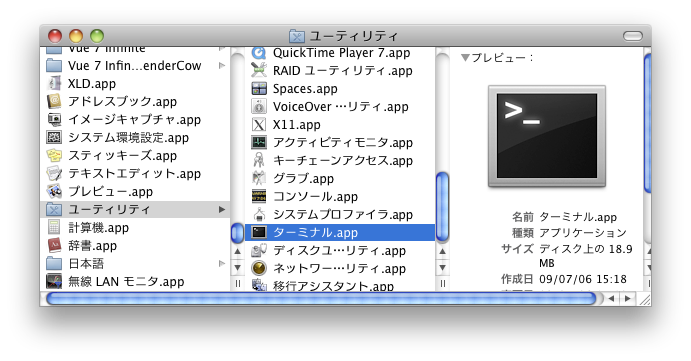Select the プレビュー.app icon
This screenshot has height=361, width=691.
coord(54,192)
